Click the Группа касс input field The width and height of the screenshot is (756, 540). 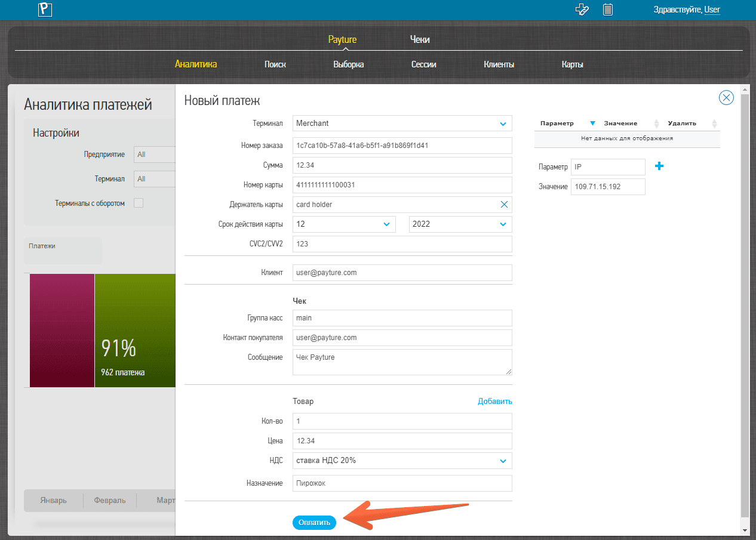tap(402, 318)
